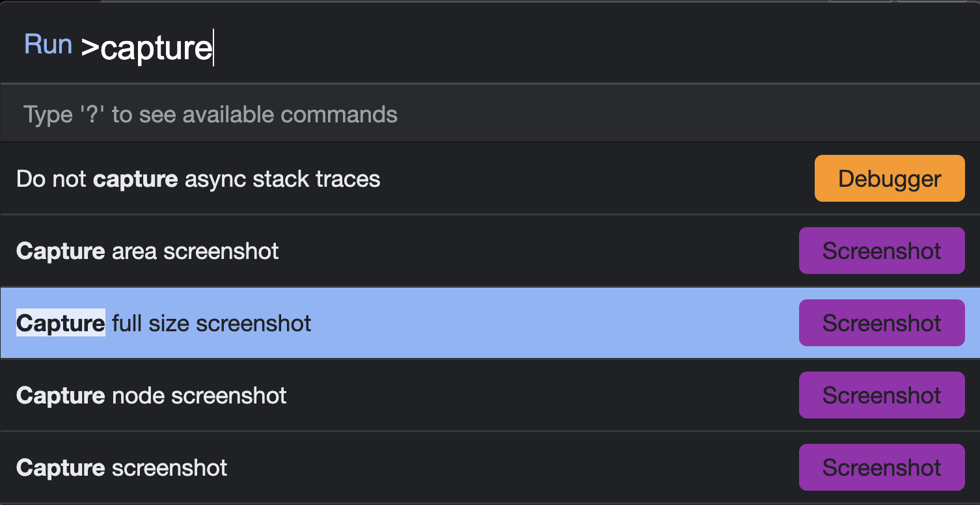Click bold 'capture' in the async stack traces row
This screenshot has height=505, width=980.
(135, 179)
